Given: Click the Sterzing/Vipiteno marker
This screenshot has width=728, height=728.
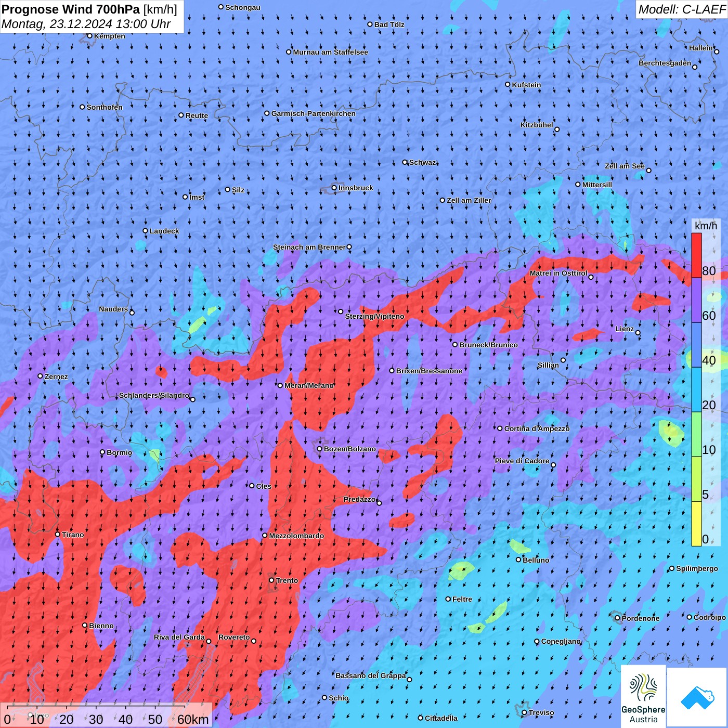Looking at the screenshot, I should [341, 311].
